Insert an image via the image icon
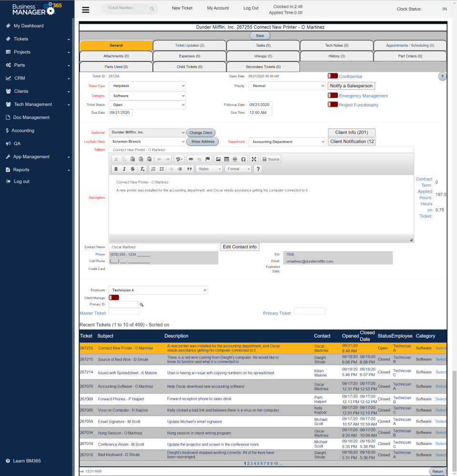 (218, 159)
